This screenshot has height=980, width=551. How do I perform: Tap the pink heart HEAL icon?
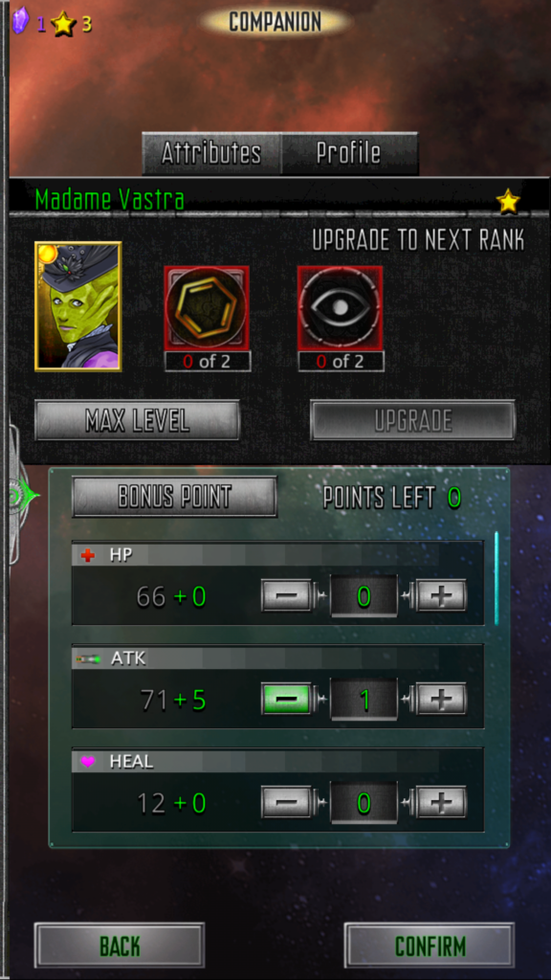pyautogui.click(x=88, y=762)
